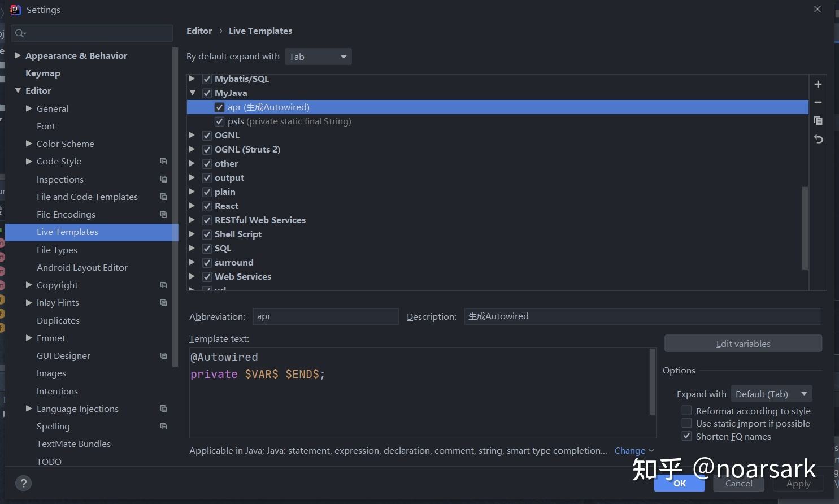
Task: Expand the Shell Script template group
Action: tap(192, 234)
